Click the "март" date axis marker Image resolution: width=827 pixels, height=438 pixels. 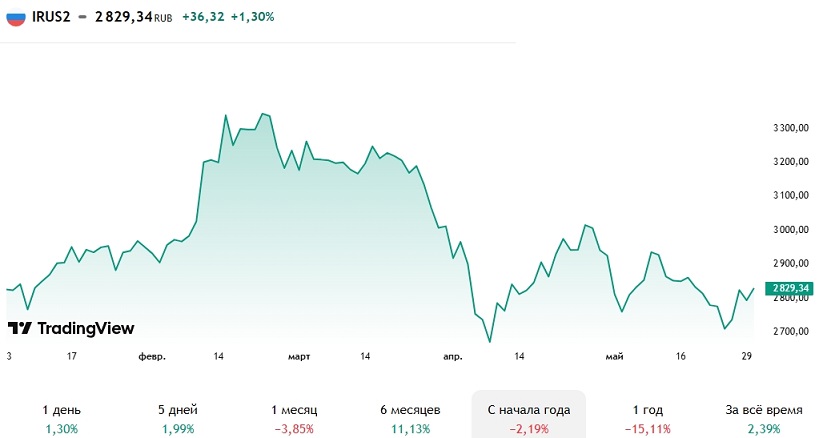(298, 356)
